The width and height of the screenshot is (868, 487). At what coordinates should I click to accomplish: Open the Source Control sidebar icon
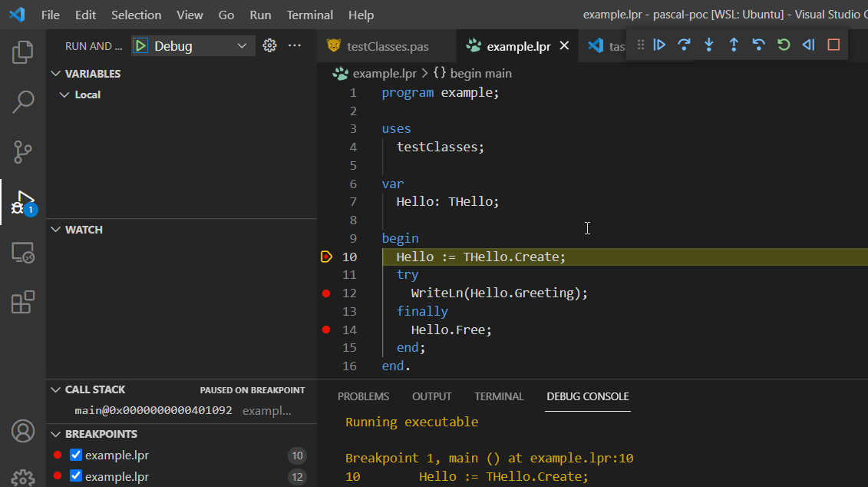pos(22,151)
